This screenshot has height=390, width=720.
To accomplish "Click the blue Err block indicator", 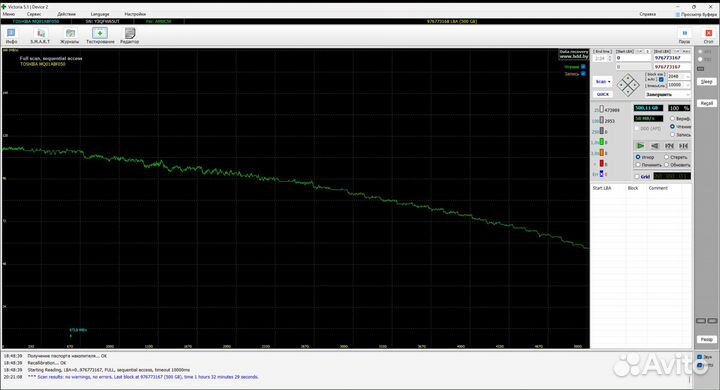I will click(602, 174).
